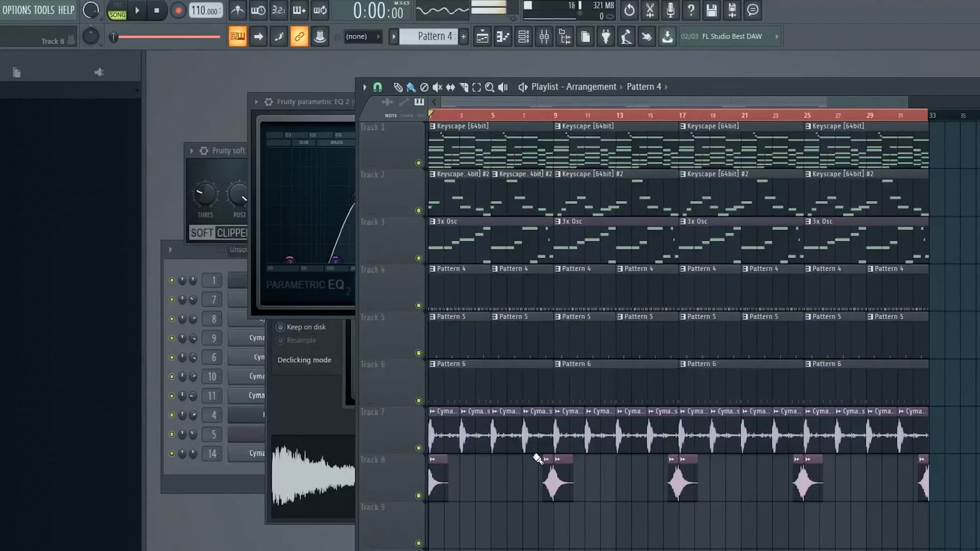Click the timeline scroll-left chevron

[x=434, y=102]
